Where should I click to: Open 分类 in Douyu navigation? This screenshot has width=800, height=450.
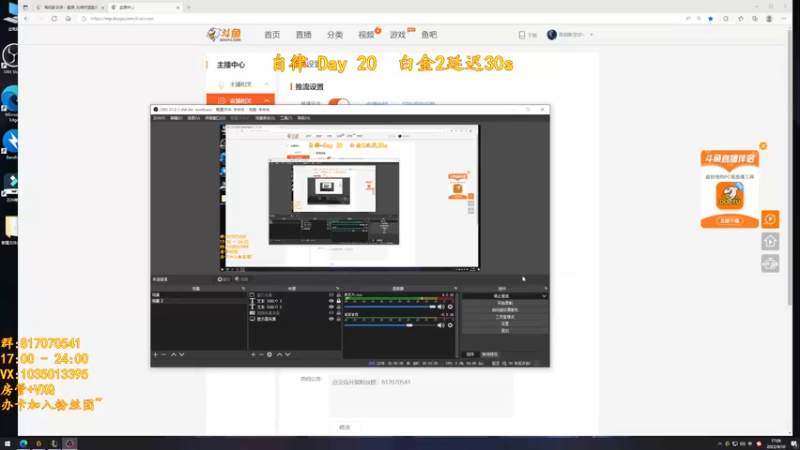pyautogui.click(x=335, y=35)
